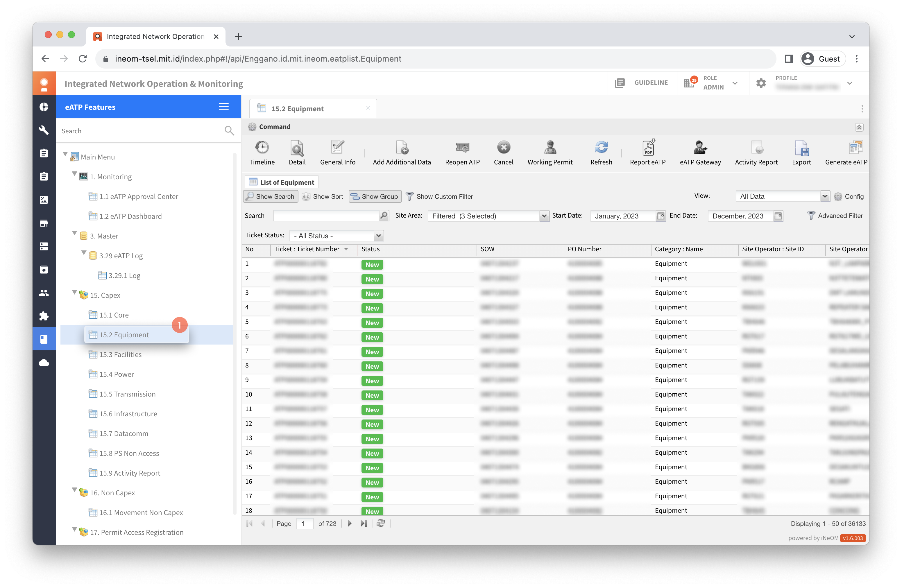Click the wrench sidebar icon
Viewport: 902px width, 588px height.
pos(44,130)
